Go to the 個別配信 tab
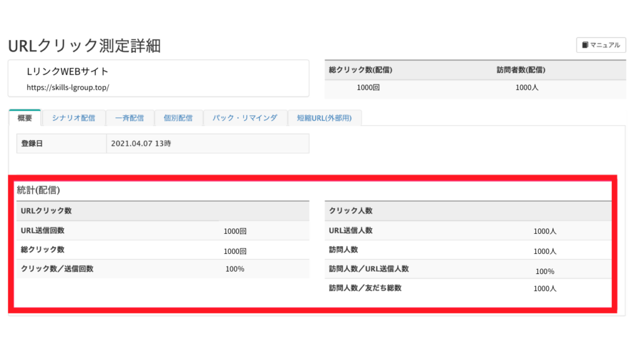 (x=179, y=118)
